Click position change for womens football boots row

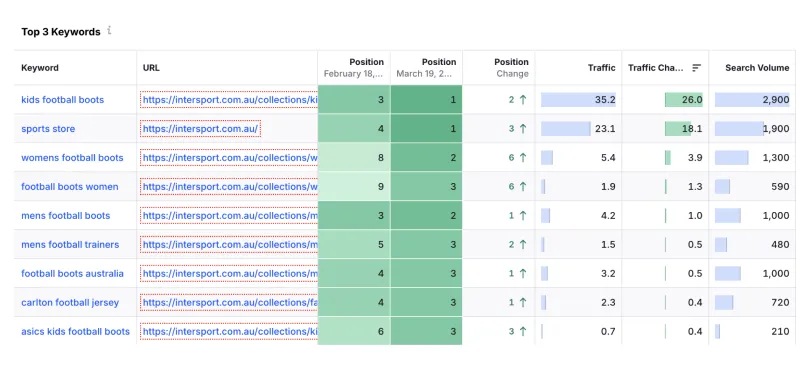point(518,158)
